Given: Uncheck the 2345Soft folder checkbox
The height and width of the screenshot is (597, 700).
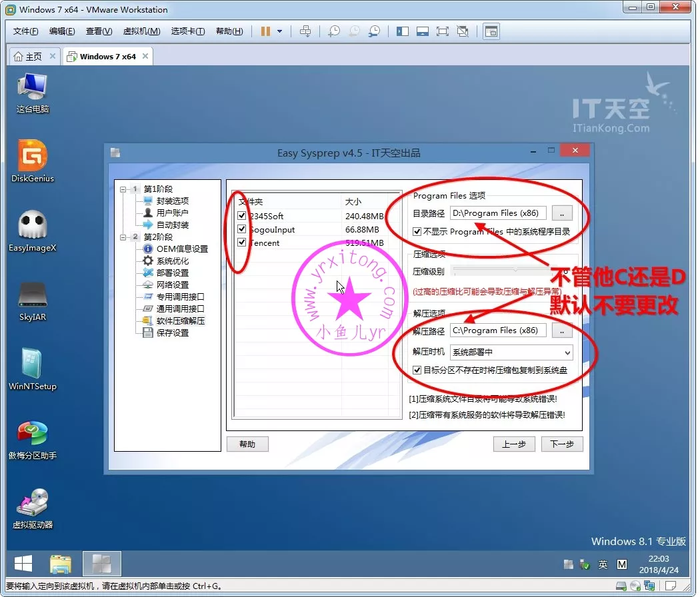Looking at the screenshot, I should click(x=242, y=216).
